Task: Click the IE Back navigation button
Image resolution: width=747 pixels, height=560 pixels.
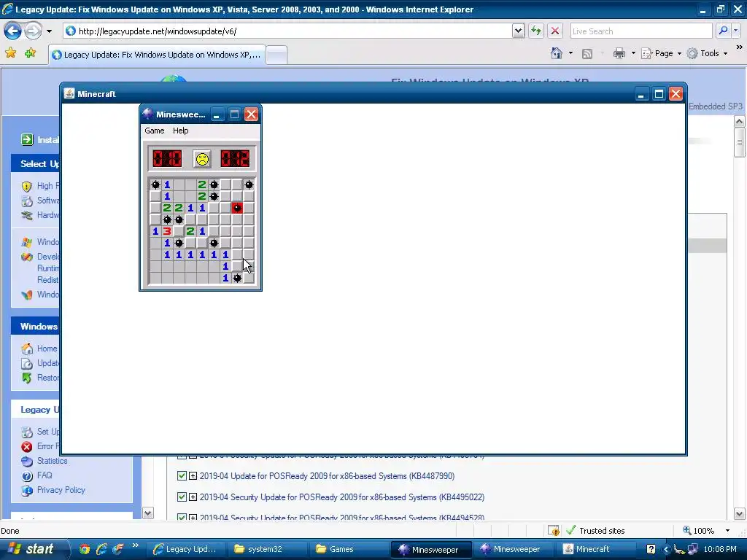Action: coord(12,31)
